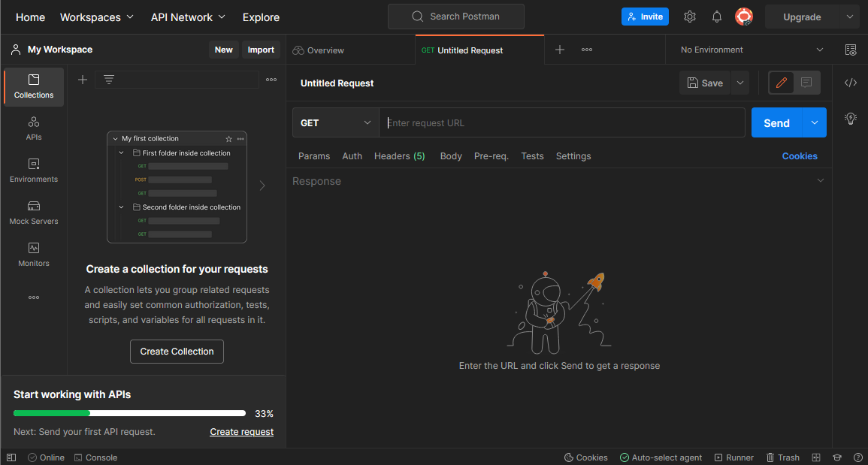The width and height of the screenshot is (868, 465).
Task: Click the Create Collection button
Action: pyautogui.click(x=177, y=352)
